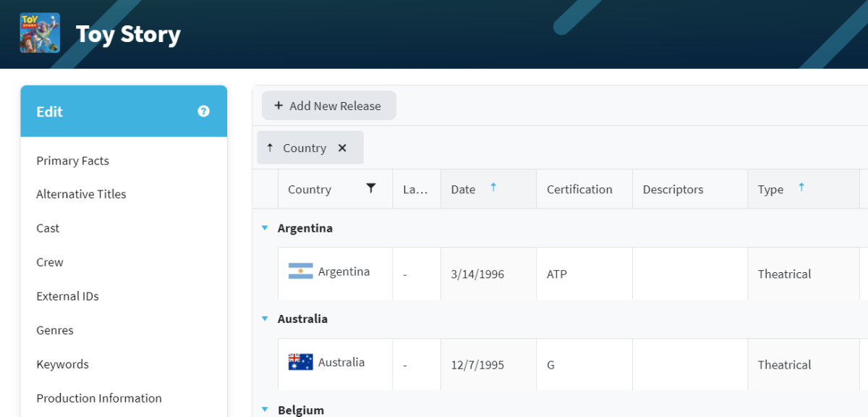Go to Alternative Titles section
Screen dimensions: 868x417
coord(81,194)
